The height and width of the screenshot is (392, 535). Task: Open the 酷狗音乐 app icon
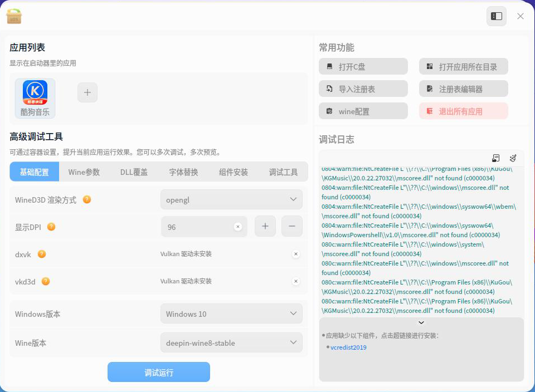[35, 98]
